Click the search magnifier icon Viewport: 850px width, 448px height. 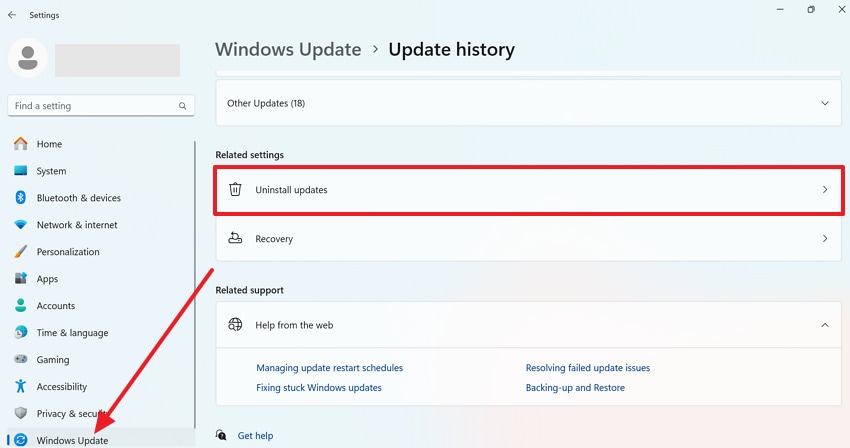183,106
